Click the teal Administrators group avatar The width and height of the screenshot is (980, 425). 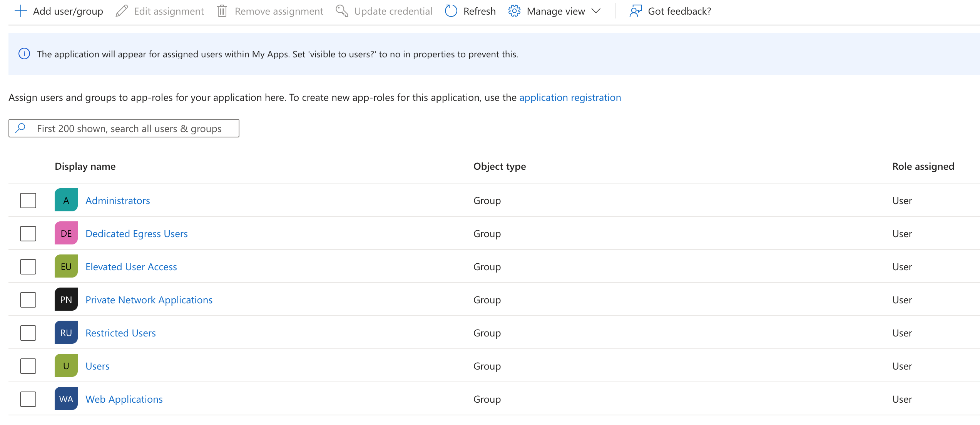coord(66,200)
